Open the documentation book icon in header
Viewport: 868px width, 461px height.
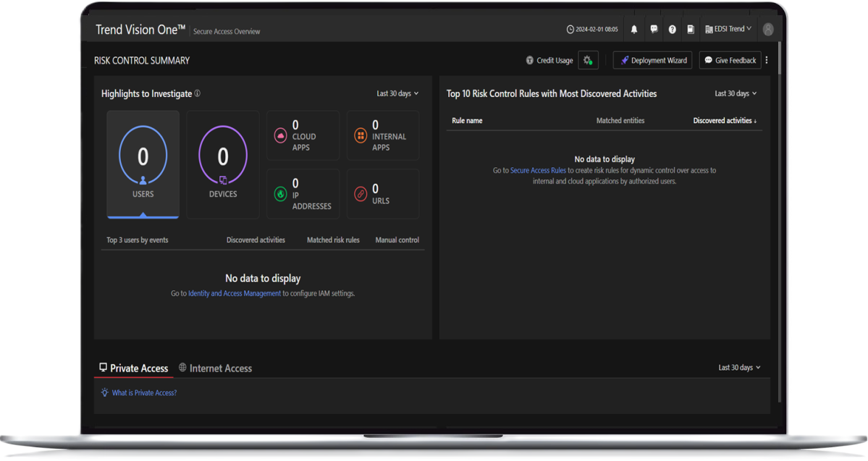pyautogui.click(x=691, y=30)
